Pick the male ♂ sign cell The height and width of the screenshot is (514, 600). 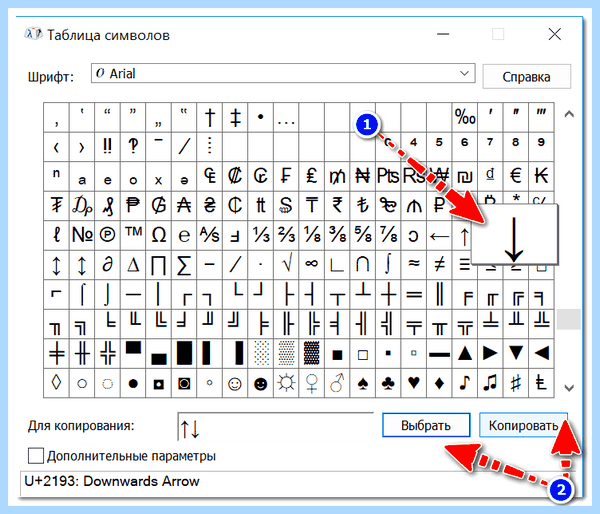337,383
